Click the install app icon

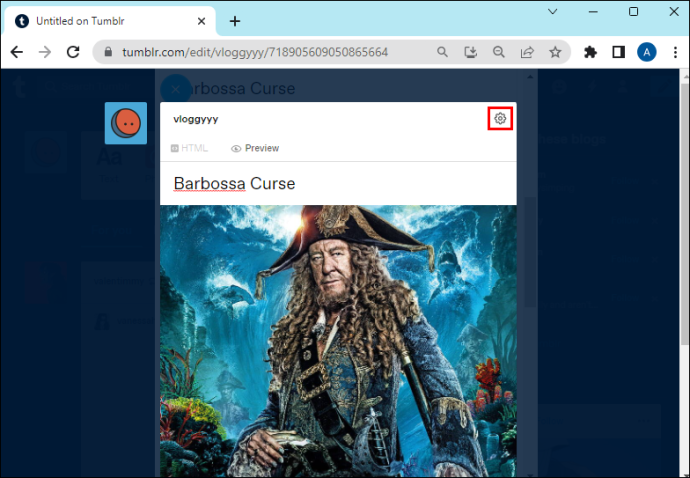(x=470, y=52)
